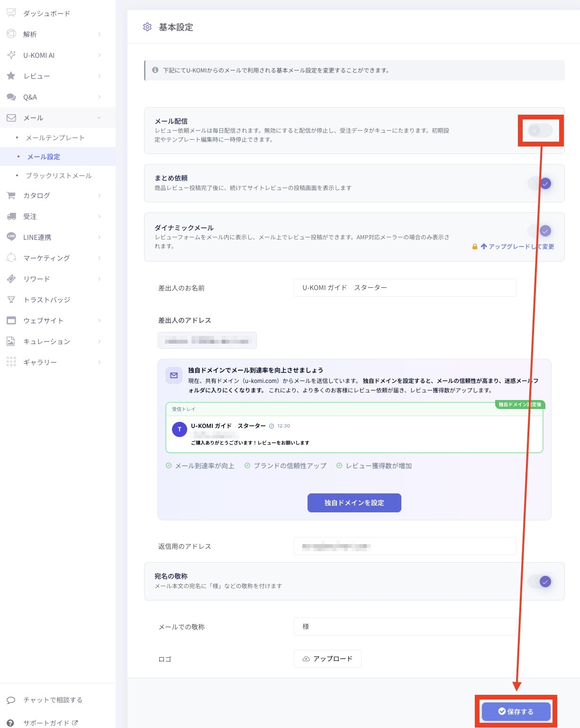Click the カタログ shopping cart icon
The image size is (580, 728).
tap(11, 195)
